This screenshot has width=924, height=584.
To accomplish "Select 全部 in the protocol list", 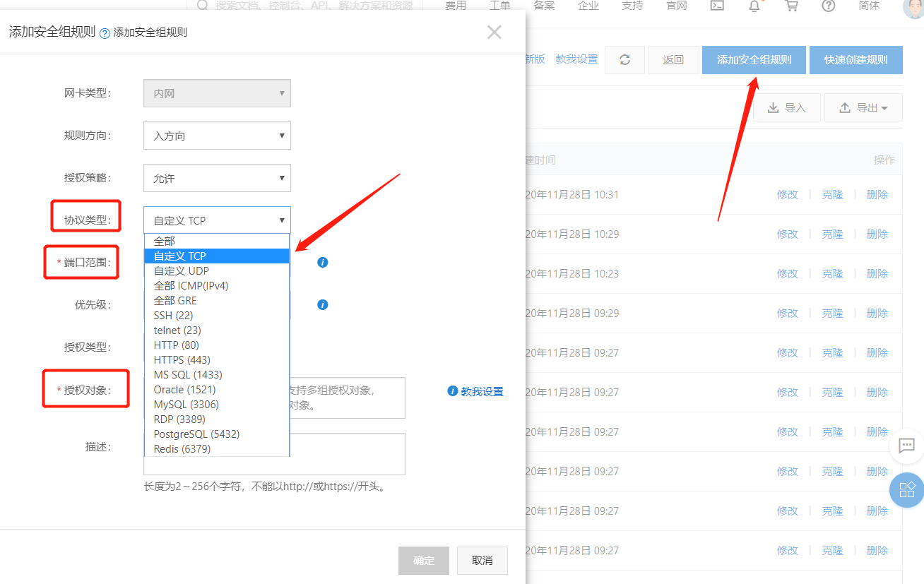I will [217, 241].
